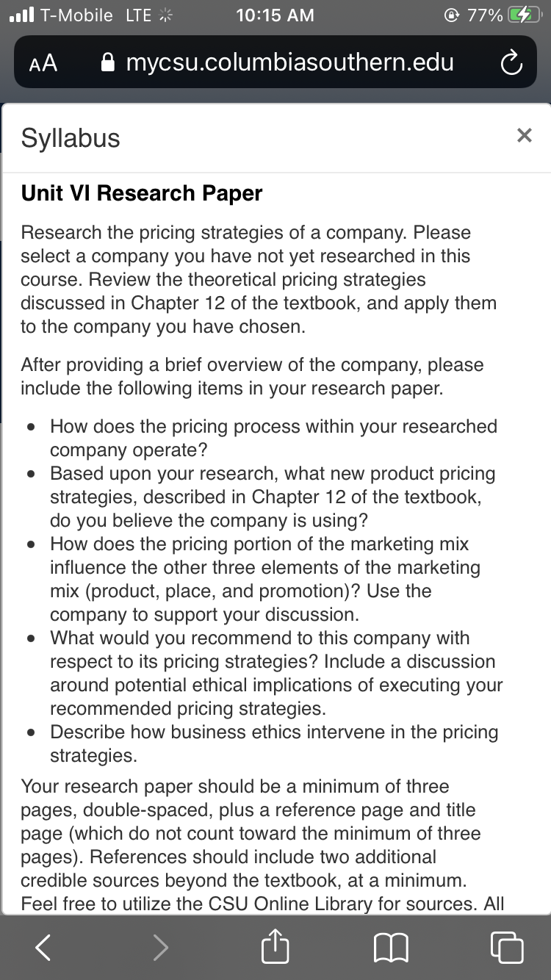Go back using the left arrow
Screen dimensions: 551x980
click(43, 948)
